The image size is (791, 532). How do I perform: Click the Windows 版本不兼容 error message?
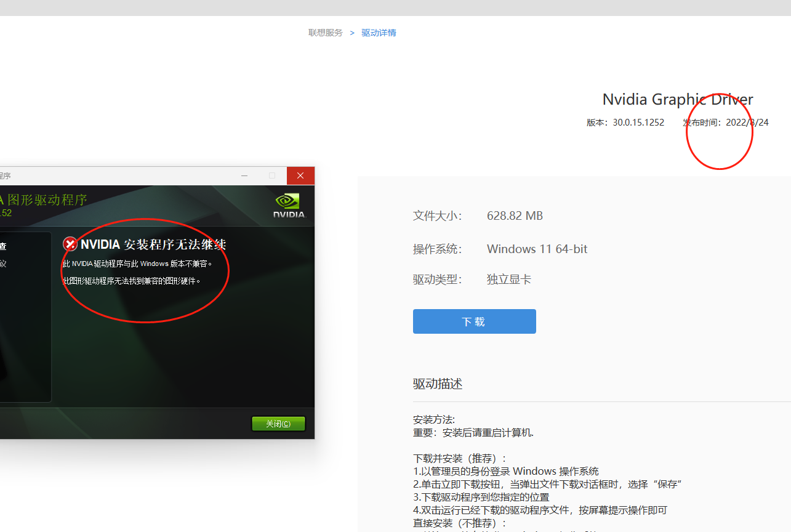coord(137,264)
